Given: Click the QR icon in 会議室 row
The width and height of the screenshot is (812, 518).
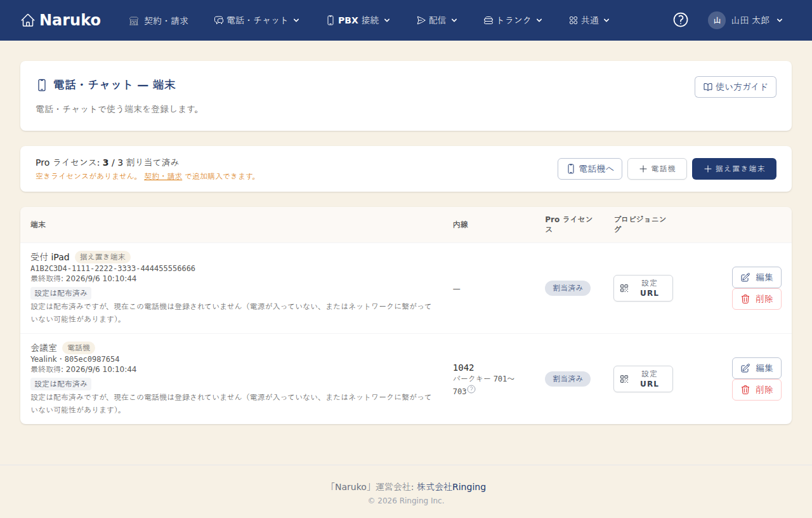Looking at the screenshot, I should pyautogui.click(x=624, y=379).
